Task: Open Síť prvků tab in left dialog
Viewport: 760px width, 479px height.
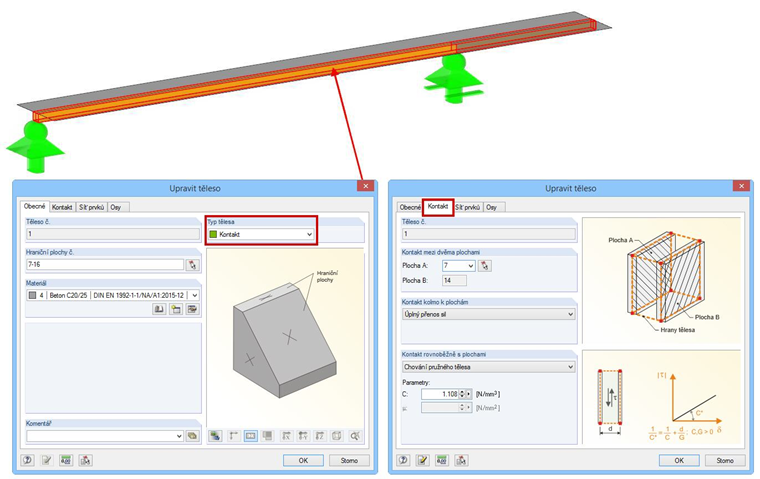Action: click(92, 207)
